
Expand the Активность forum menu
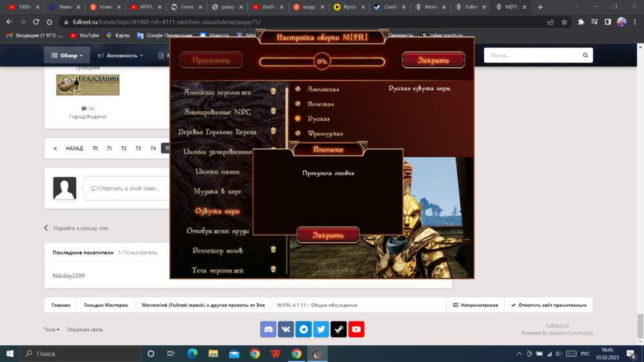120,55
